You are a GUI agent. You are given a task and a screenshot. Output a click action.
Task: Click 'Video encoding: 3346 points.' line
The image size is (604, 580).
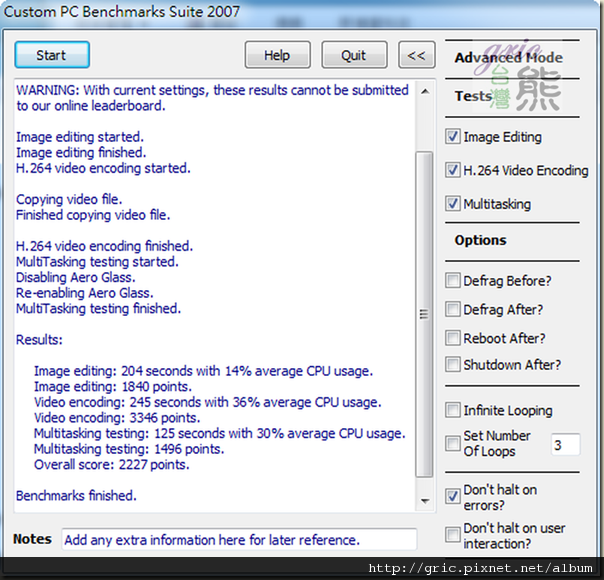[x=117, y=418]
